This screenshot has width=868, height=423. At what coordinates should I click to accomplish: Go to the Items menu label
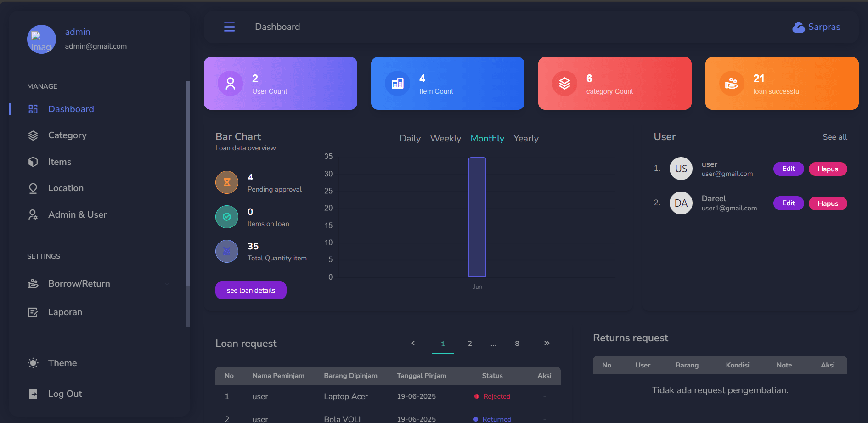(60, 162)
